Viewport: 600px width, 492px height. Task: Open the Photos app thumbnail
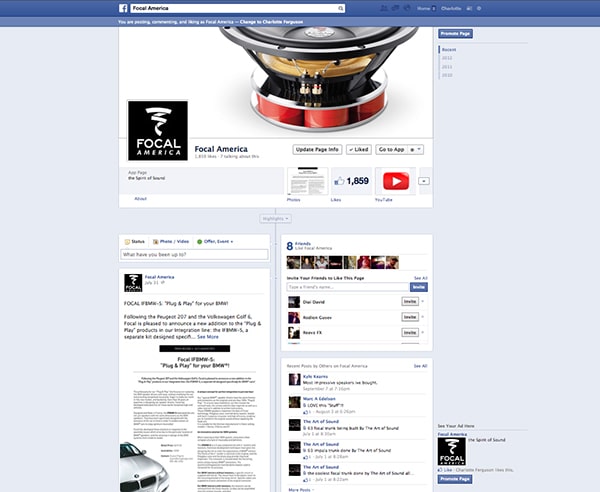tap(307, 181)
